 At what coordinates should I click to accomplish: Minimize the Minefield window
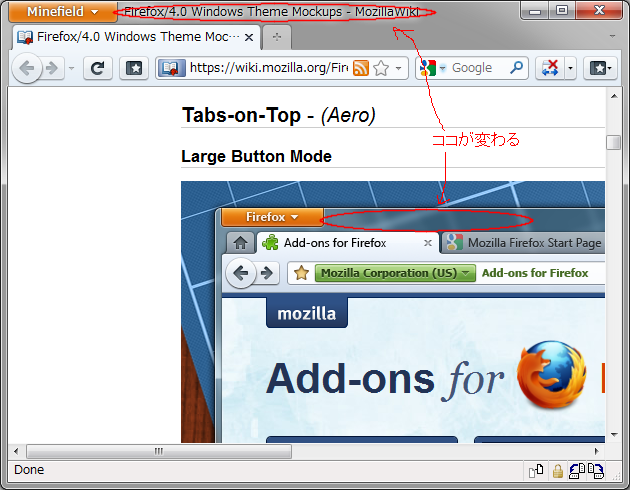click(x=535, y=11)
